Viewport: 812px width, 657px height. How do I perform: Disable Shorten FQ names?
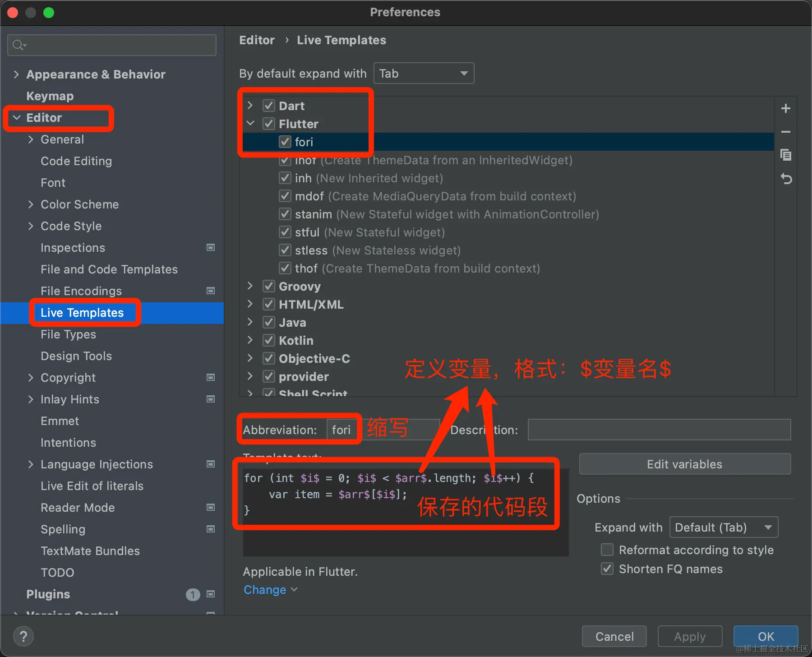point(607,569)
